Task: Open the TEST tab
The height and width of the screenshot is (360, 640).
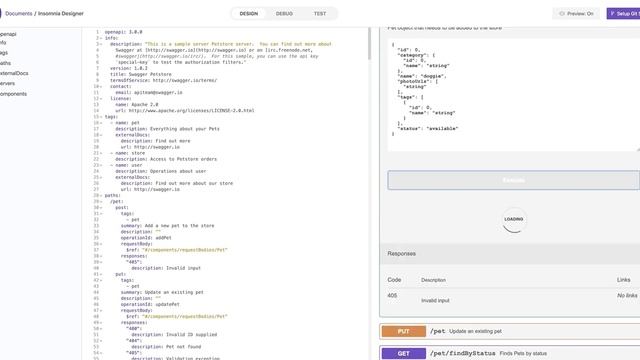Action: 320,13
